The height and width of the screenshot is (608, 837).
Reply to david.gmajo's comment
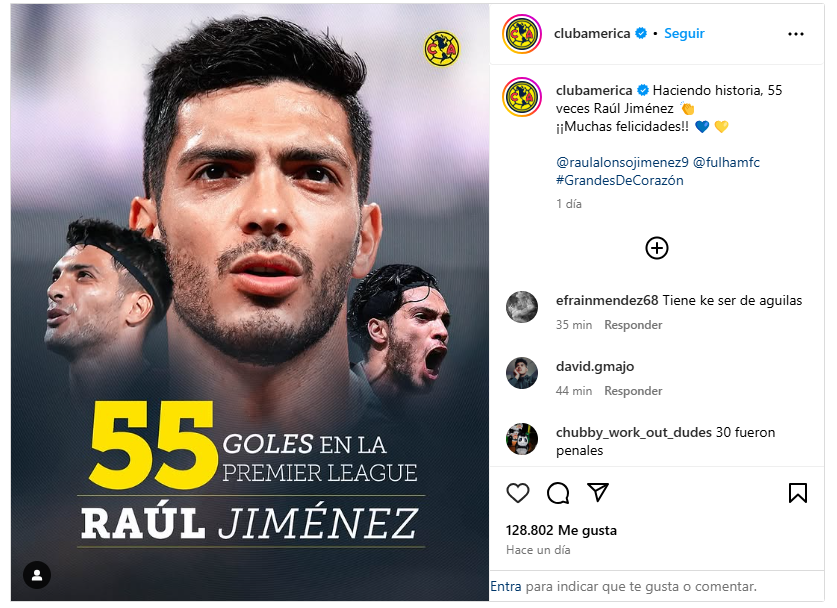click(x=633, y=391)
